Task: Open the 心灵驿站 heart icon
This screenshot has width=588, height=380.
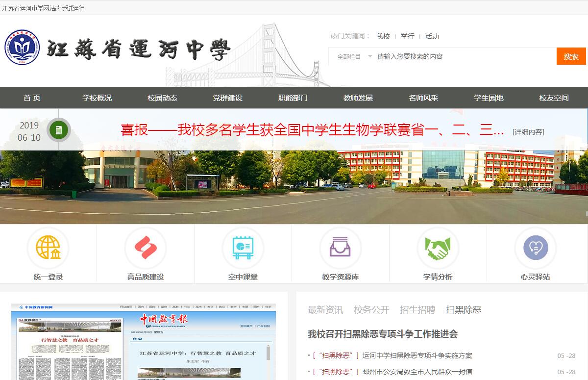Action: click(x=535, y=248)
